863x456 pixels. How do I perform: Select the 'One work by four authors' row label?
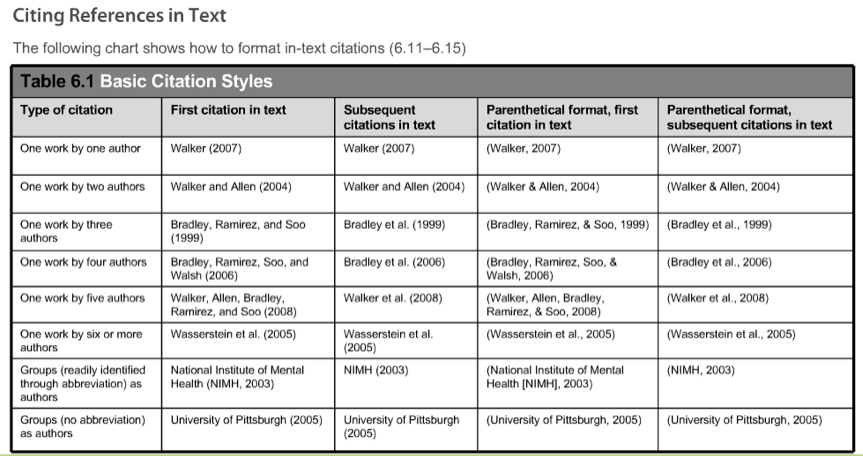click(x=83, y=262)
